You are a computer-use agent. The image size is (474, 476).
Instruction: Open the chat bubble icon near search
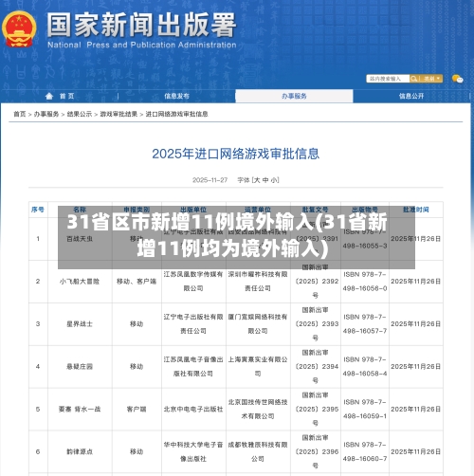tap(457, 79)
